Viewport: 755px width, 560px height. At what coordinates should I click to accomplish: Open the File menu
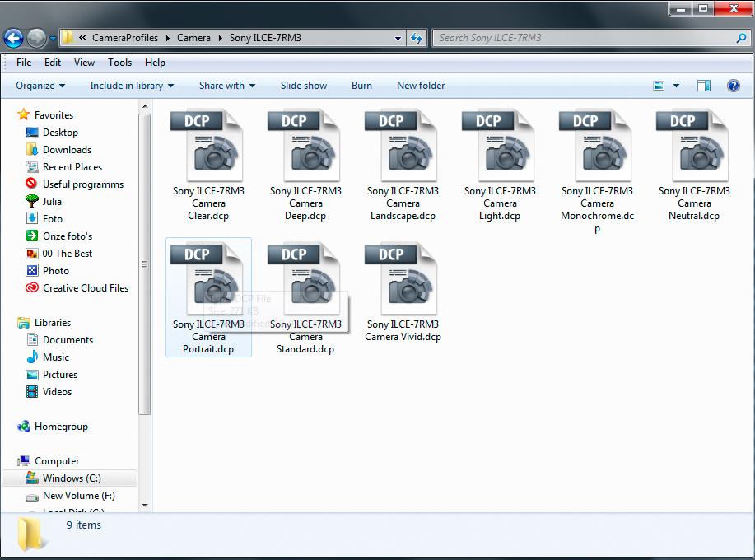[x=24, y=63]
